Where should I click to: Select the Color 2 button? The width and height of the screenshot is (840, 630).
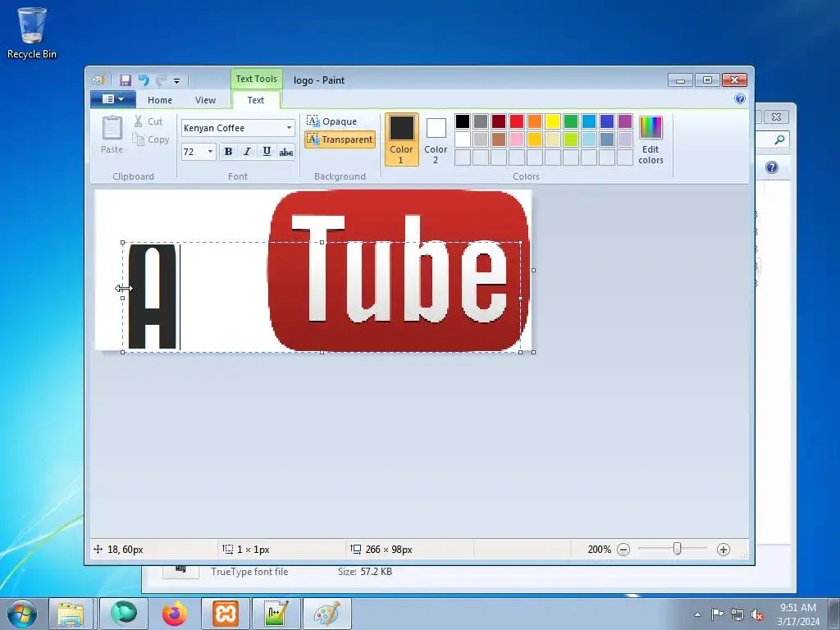click(436, 139)
